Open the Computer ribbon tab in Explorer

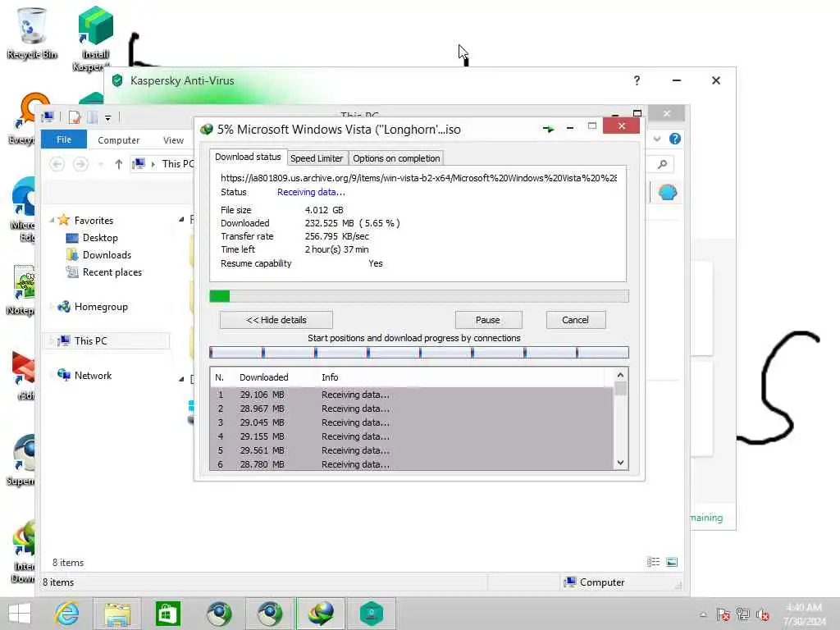pos(118,139)
